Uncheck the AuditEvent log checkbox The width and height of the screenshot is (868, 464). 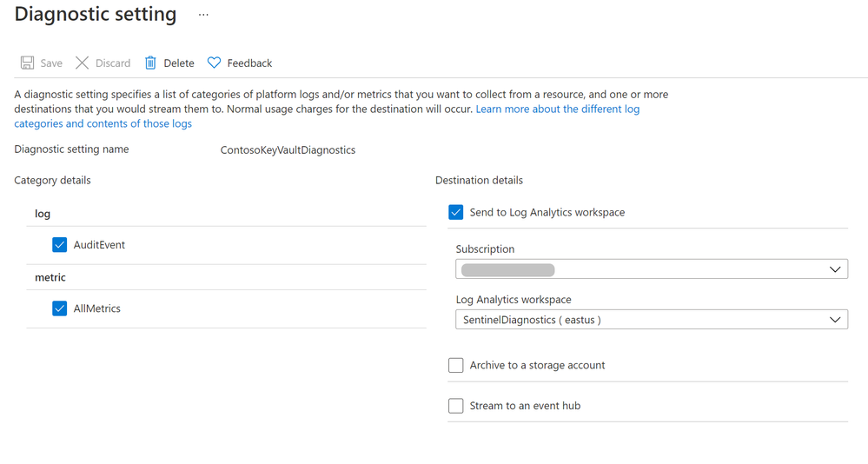point(59,245)
